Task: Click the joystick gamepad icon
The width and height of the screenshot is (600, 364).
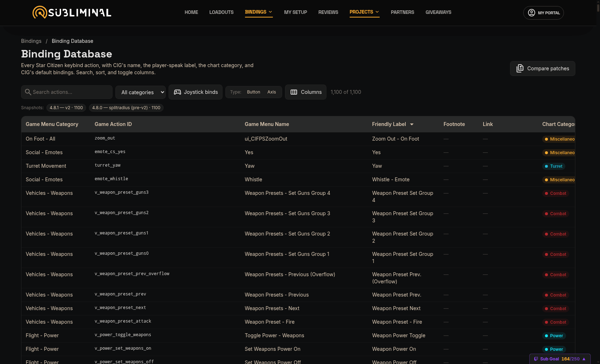Action: (177, 92)
